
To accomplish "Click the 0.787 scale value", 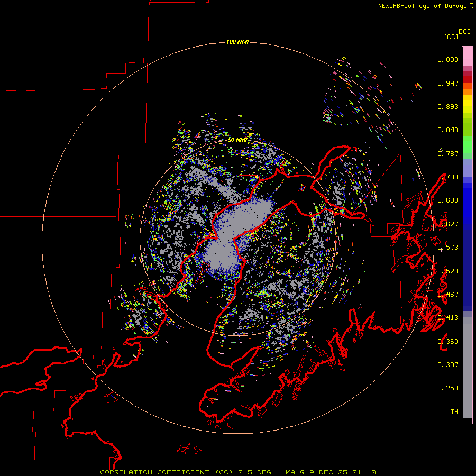I will click(x=448, y=153).
